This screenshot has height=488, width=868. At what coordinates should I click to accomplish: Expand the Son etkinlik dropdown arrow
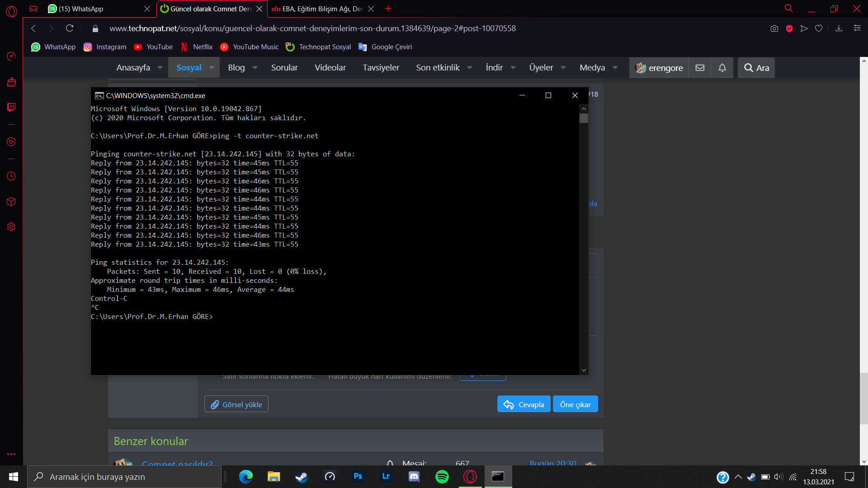coord(470,68)
